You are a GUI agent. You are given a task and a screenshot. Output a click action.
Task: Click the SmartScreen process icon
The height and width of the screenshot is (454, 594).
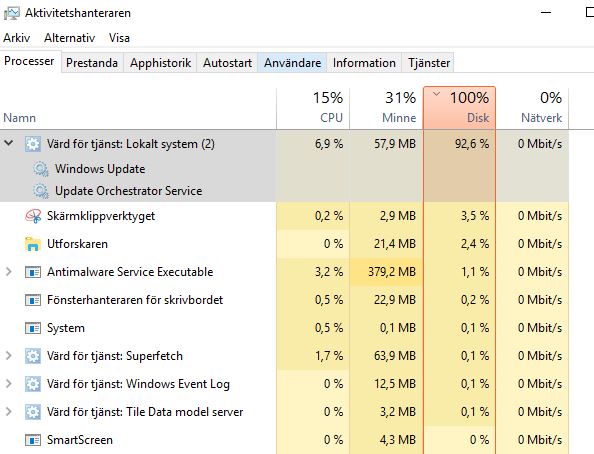(x=33, y=440)
